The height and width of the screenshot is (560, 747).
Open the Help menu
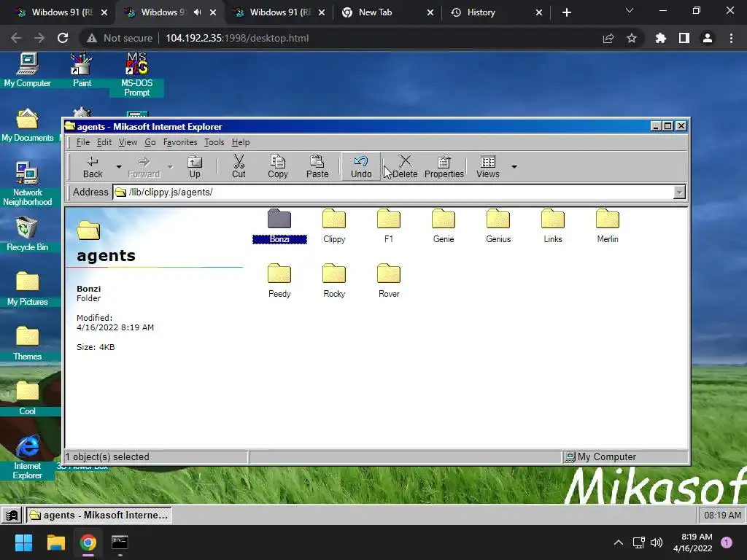241,142
